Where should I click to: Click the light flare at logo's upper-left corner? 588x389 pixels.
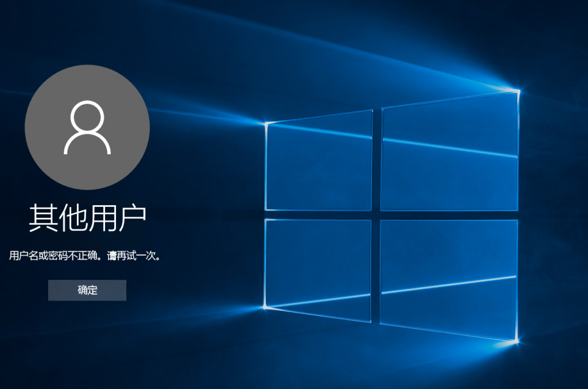coord(266,122)
